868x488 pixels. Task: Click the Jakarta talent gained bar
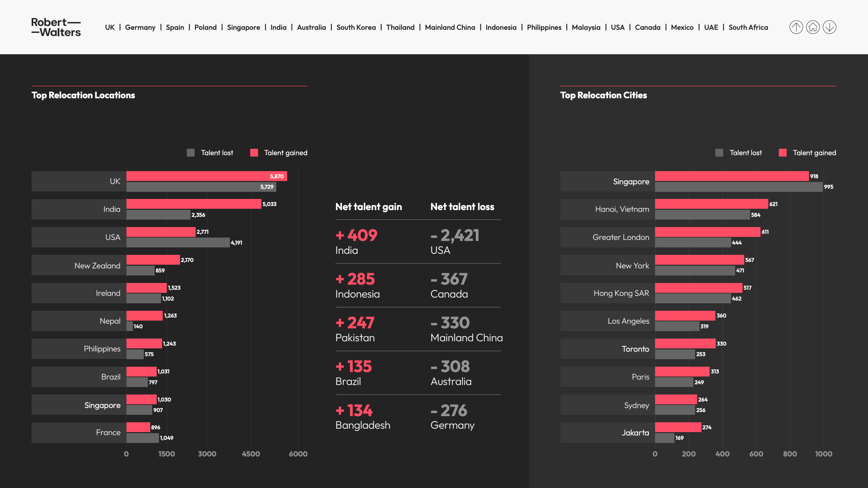click(x=678, y=427)
